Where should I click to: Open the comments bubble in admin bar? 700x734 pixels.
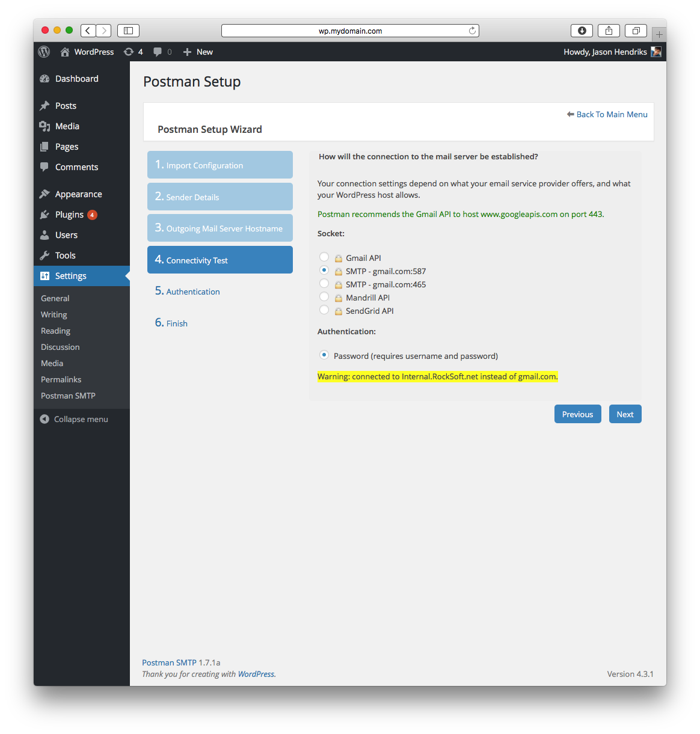(158, 52)
